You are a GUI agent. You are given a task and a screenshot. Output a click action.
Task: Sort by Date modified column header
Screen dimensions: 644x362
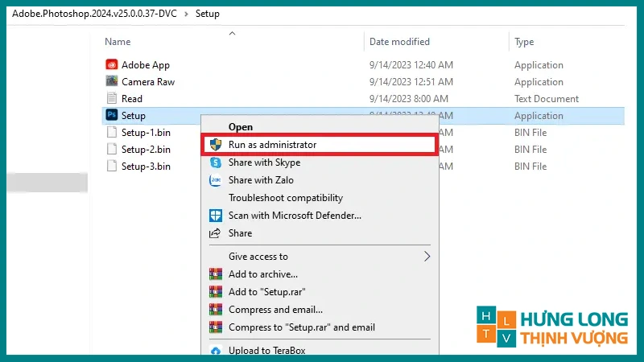click(x=399, y=42)
